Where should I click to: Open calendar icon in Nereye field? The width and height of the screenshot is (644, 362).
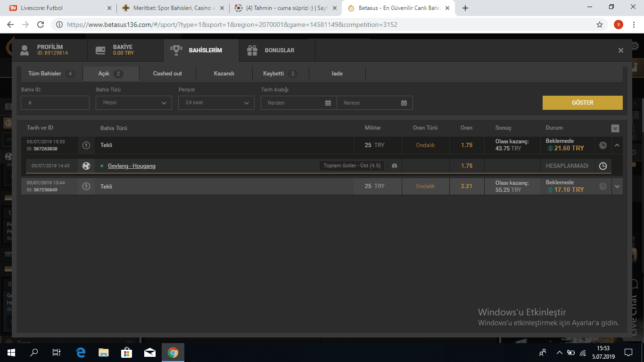404,103
